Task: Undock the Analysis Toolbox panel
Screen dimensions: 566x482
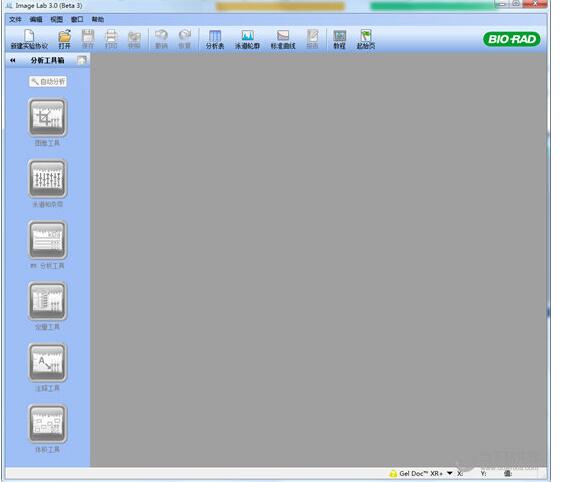Action: tap(82, 60)
